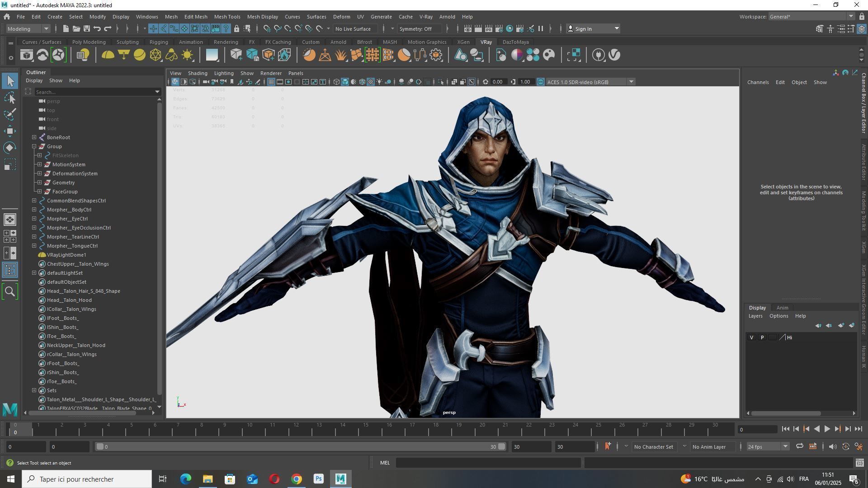Expand the BoneRoot node

pos(34,137)
